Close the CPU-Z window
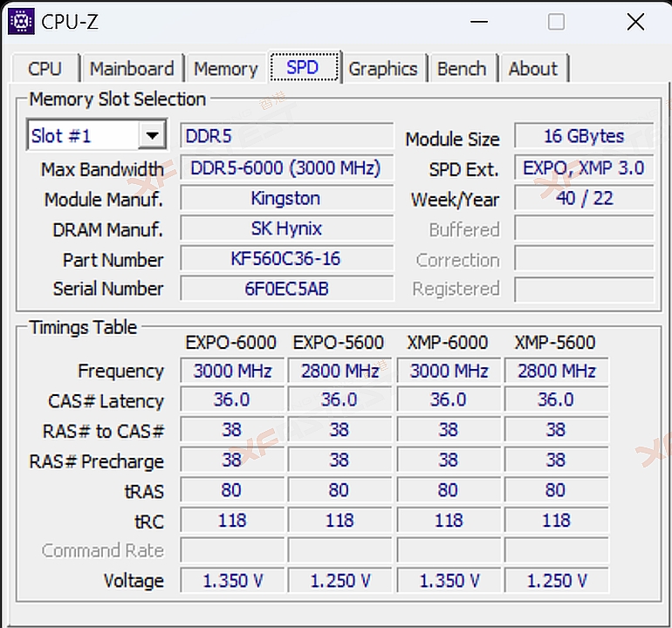 [635, 22]
